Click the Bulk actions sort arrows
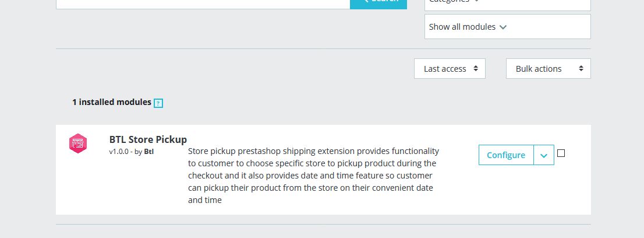The image size is (644, 238). (x=581, y=68)
